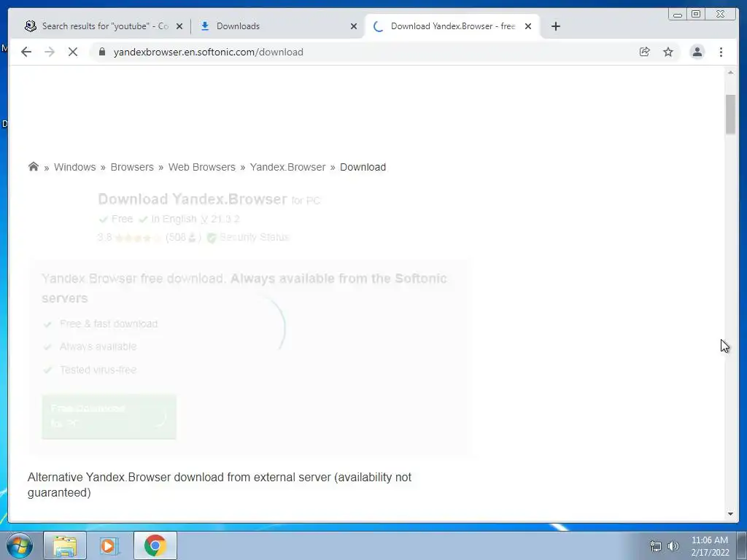Image resolution: width=747 pixels, height=560 pixels.
Task: Click the taskbar clock showing 11:06 AM
Action: 710,546
